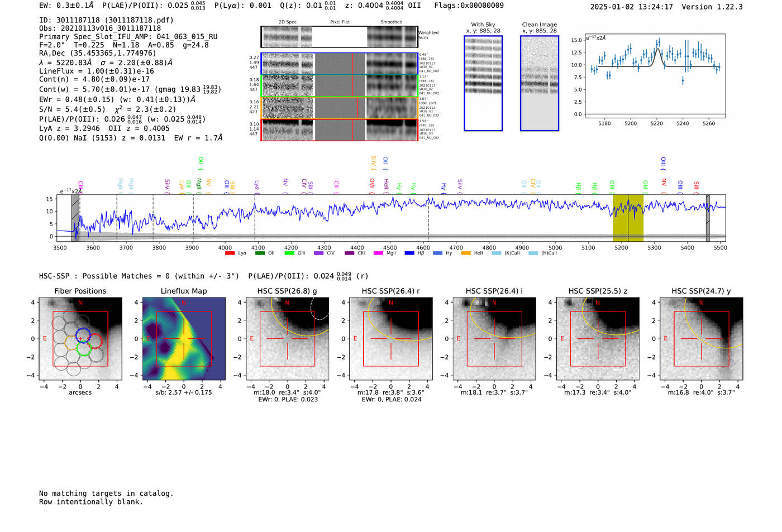Click the Obs: 20210113v016_3011187118 line
Viewport: 782px width, 532px height.
[100, 28]
